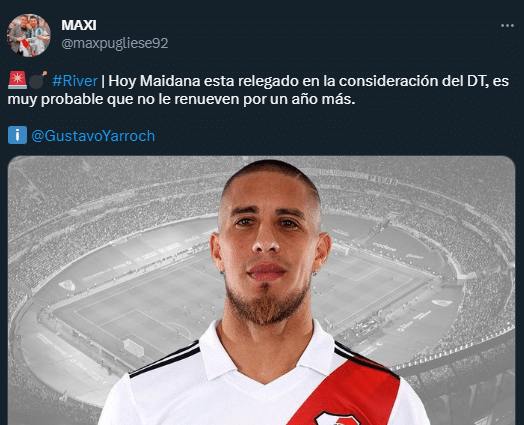Open the @GustavoYarroch mention

(93, 136)
